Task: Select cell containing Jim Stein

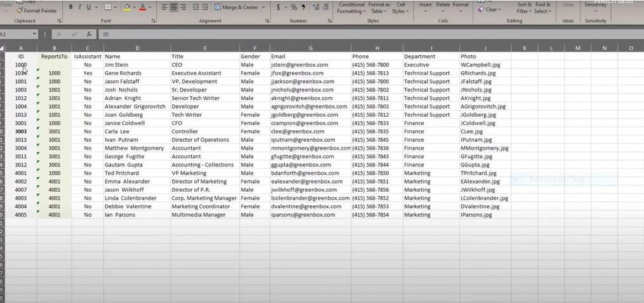Action: (x=137, y=65)
